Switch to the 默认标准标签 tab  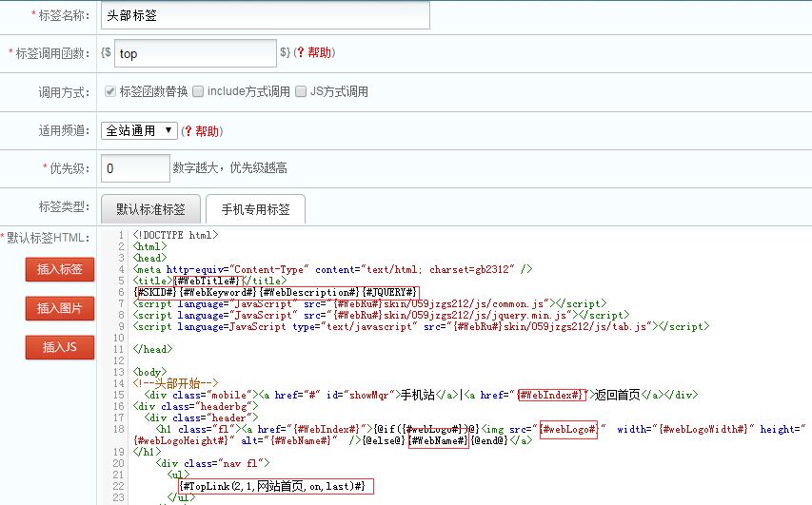150,208
